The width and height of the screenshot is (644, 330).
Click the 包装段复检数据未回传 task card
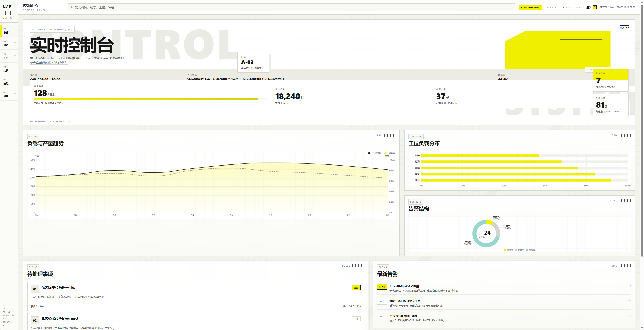click(x=196, y=296)
